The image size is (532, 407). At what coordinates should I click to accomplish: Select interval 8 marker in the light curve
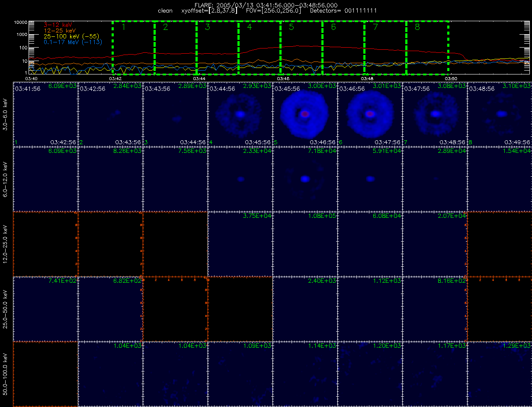click(x=417, y=27)
